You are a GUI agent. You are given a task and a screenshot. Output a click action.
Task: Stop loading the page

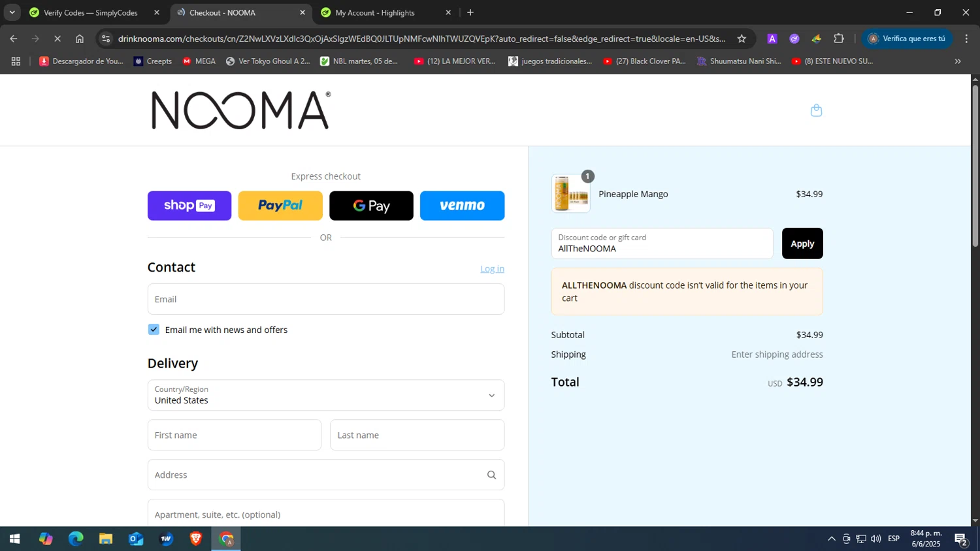[x=57, y=39]
